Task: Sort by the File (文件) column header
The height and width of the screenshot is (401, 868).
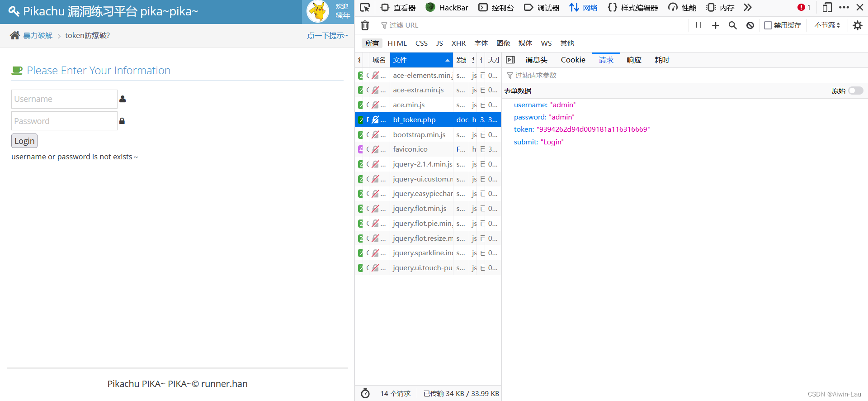Action: pyautogui.click(x=421, y=60)
